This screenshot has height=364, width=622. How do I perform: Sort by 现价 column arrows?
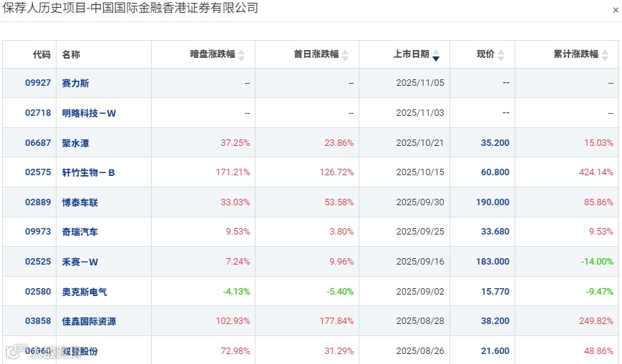501,55
